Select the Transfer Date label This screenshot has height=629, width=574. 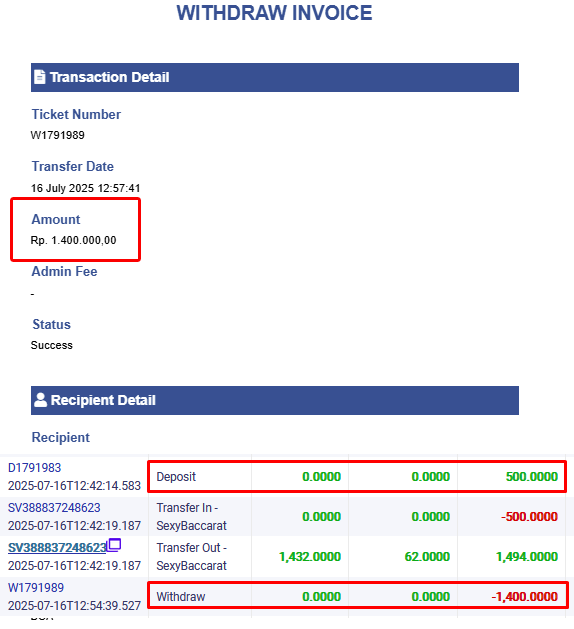(73, 166)
